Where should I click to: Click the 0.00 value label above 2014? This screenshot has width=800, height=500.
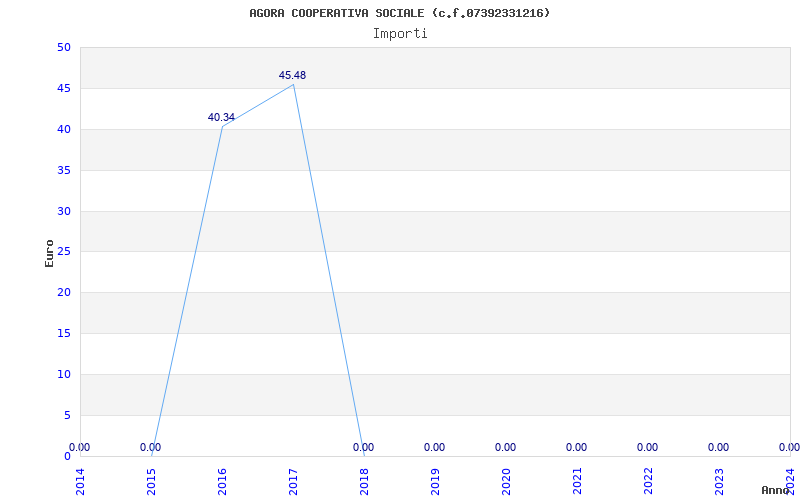click(80, 447)
